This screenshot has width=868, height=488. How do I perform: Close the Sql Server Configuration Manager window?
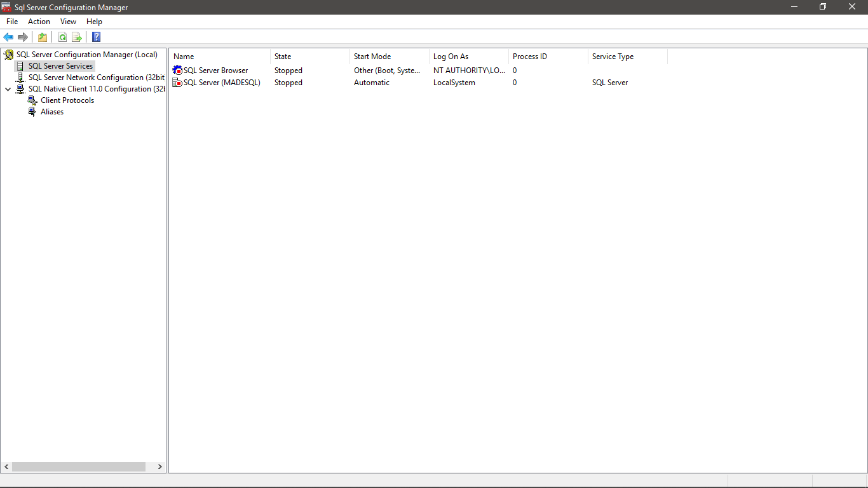(x=853, y=7)
